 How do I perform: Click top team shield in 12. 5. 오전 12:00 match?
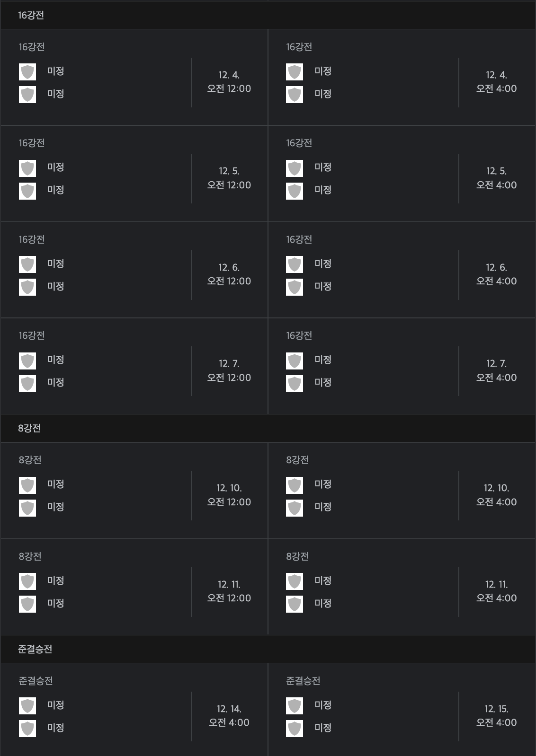(x=27, y=168)
